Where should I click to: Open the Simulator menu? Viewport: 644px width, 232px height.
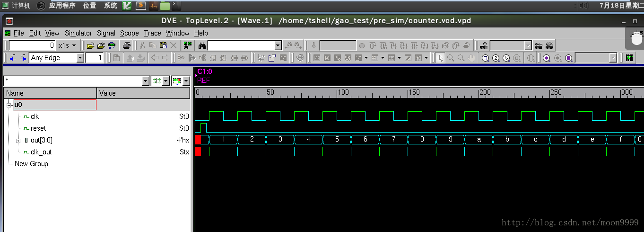point(78,33)
